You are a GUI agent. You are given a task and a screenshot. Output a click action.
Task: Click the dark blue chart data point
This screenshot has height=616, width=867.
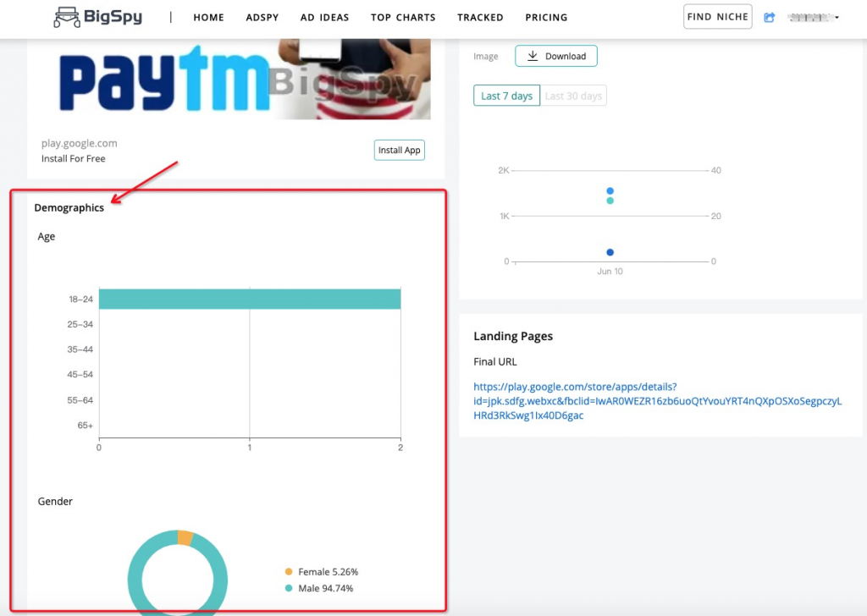click(610, 252)
